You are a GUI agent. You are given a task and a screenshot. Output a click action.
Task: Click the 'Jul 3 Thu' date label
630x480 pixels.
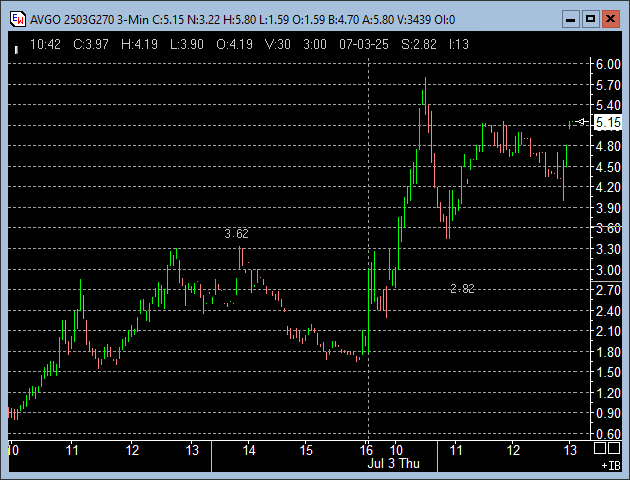click(x=394, y=464)
